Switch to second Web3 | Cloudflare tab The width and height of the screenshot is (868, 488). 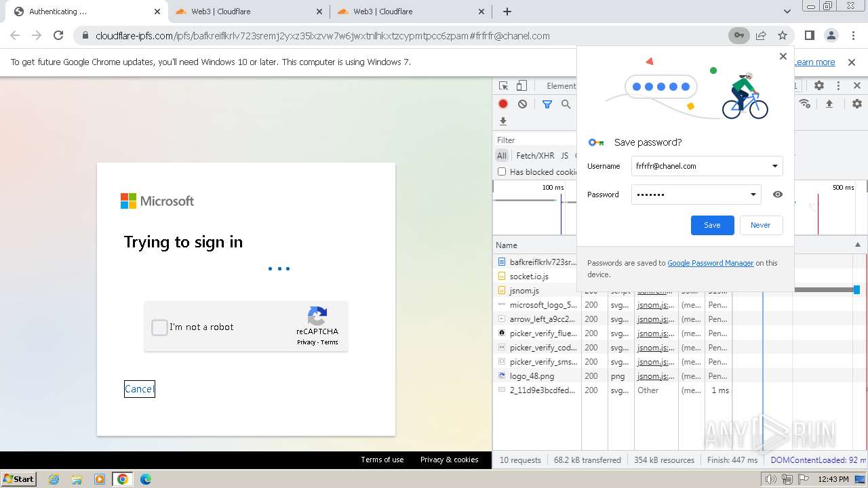[x=248, y=12]
